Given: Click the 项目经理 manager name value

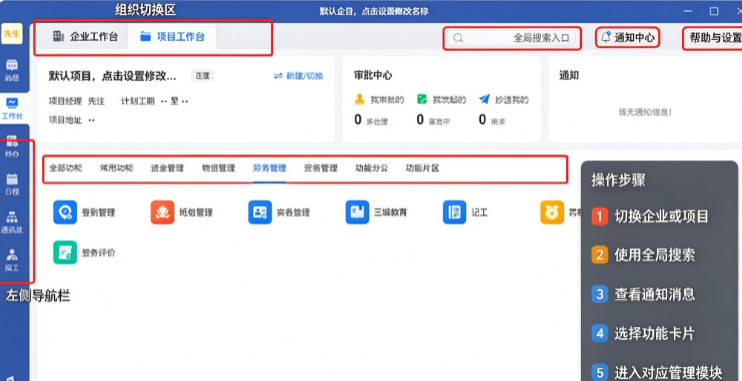Looking at the screenshot, I should point(96,101).
